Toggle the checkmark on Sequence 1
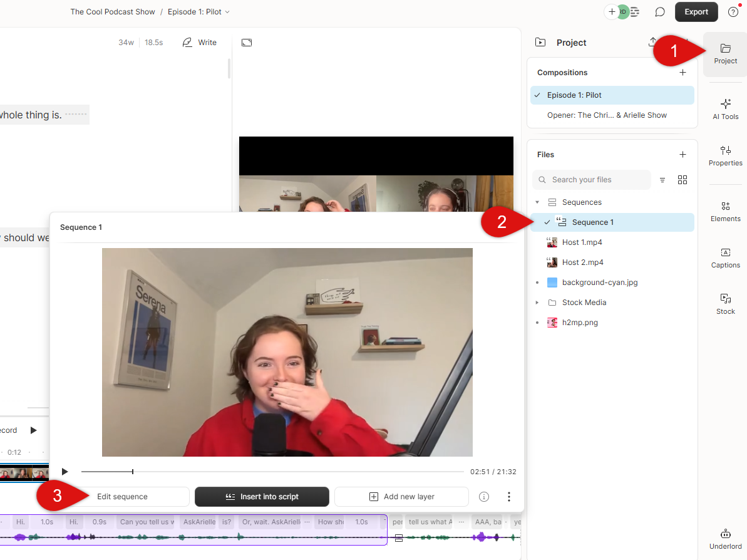This screenshot has height=560, width=747. coord(547,222)
